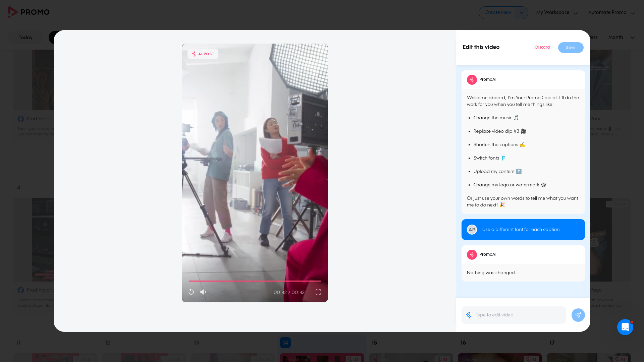Viewport: 644px width, 362px height.
Task: Click sparkle icon in edit input field
Action: (x=469, y=315)
